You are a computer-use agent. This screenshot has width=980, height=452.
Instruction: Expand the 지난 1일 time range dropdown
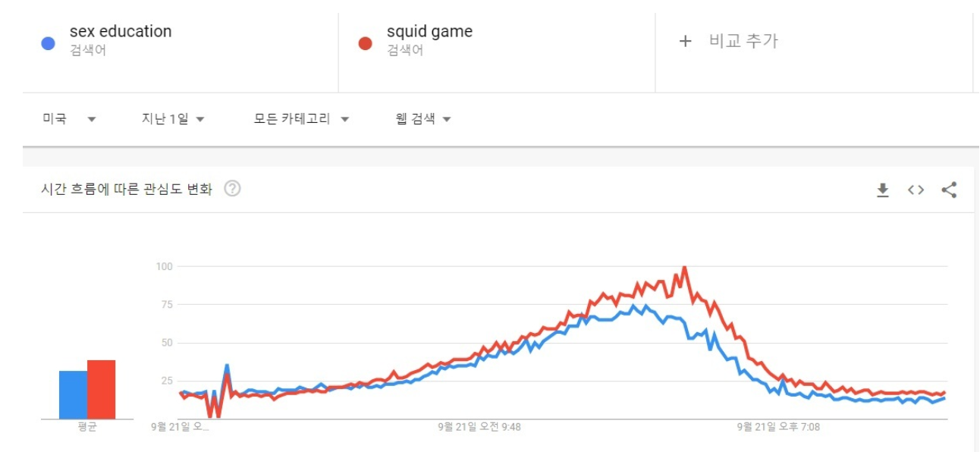(x=173, y=119)
